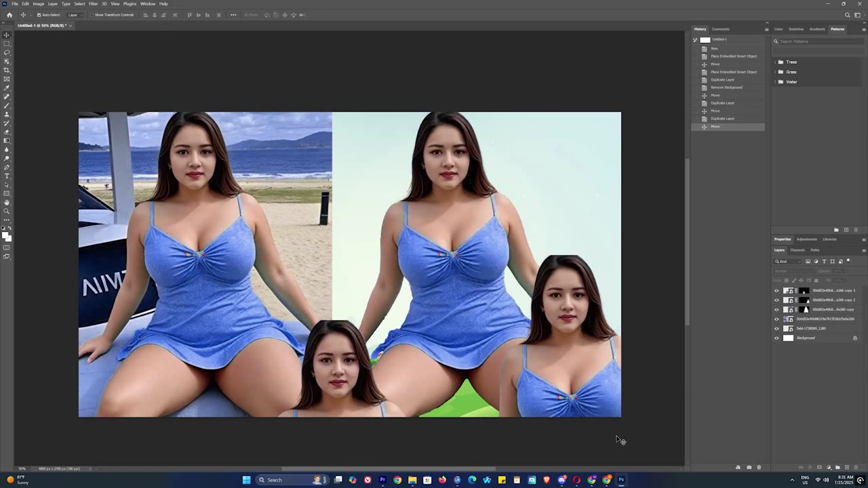Toggle visibility of the 'copy 3' layer
This screenshot has width=868, height=488.
pos(776,291)
